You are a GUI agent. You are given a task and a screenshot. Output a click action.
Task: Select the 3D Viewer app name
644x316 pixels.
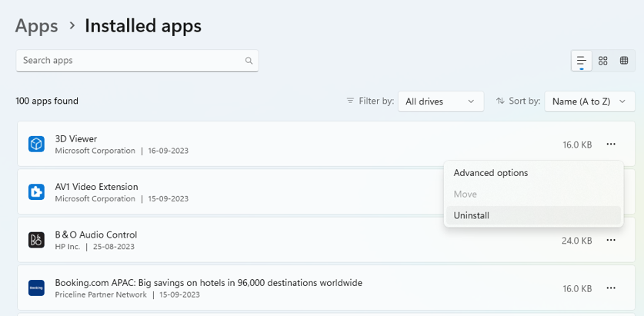point(76,138)
